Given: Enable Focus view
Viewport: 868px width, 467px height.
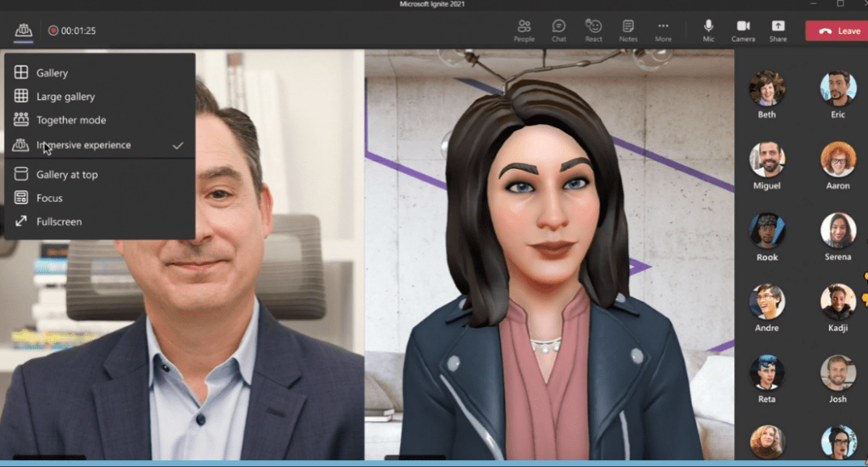Looking at the screenshot, I should [x=49, y=198].
